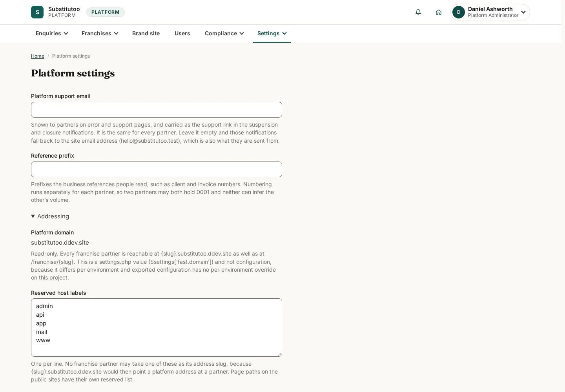Collapse the Addressing section
565x392 pixels.
tap(50, 216)
